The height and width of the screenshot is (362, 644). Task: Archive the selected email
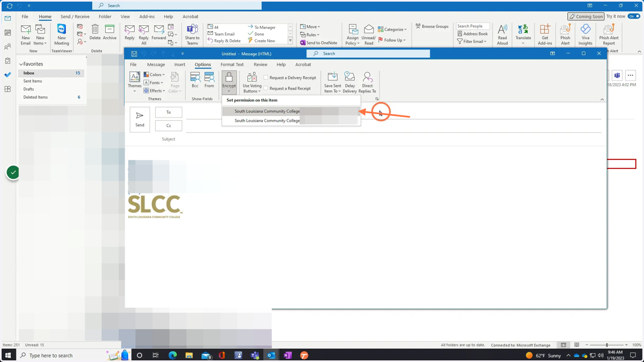tap(109, 32)
